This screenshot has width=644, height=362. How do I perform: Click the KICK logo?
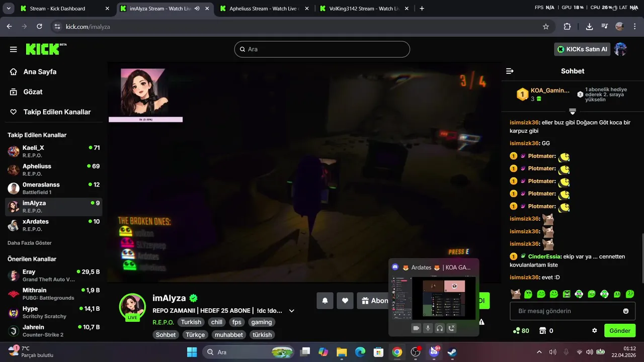pos(45,49)
